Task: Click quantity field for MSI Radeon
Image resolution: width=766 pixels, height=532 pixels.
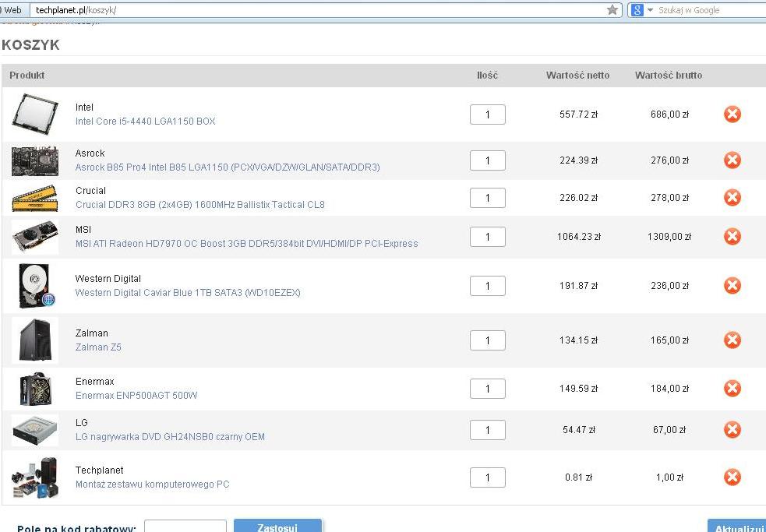Action: (x=488, y=237)
